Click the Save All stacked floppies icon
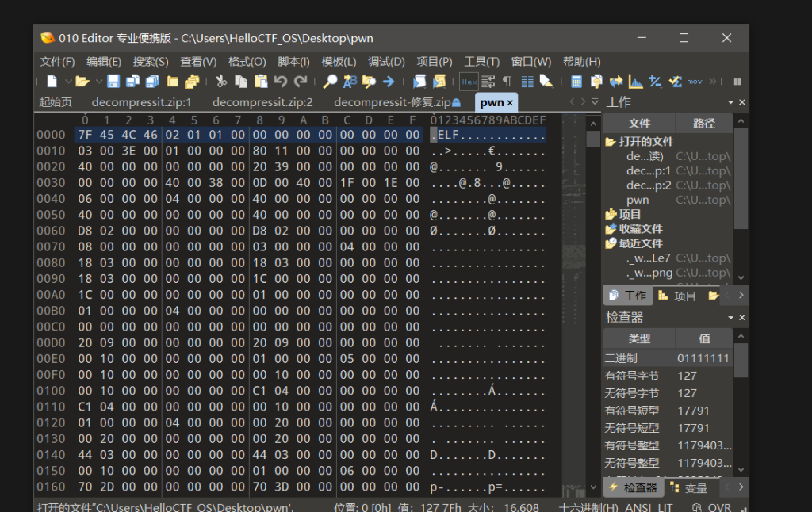The width and height of the screenshot is (812, 512). 153,82
